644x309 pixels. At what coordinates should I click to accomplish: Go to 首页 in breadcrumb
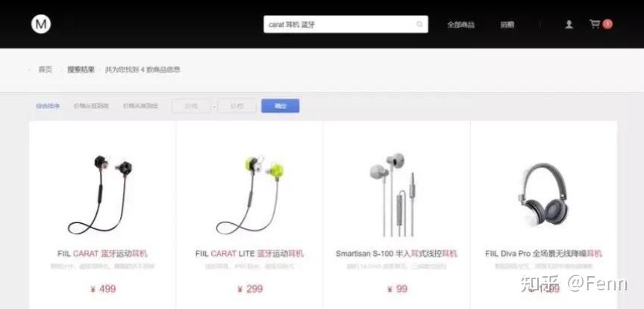click(46, 69)
